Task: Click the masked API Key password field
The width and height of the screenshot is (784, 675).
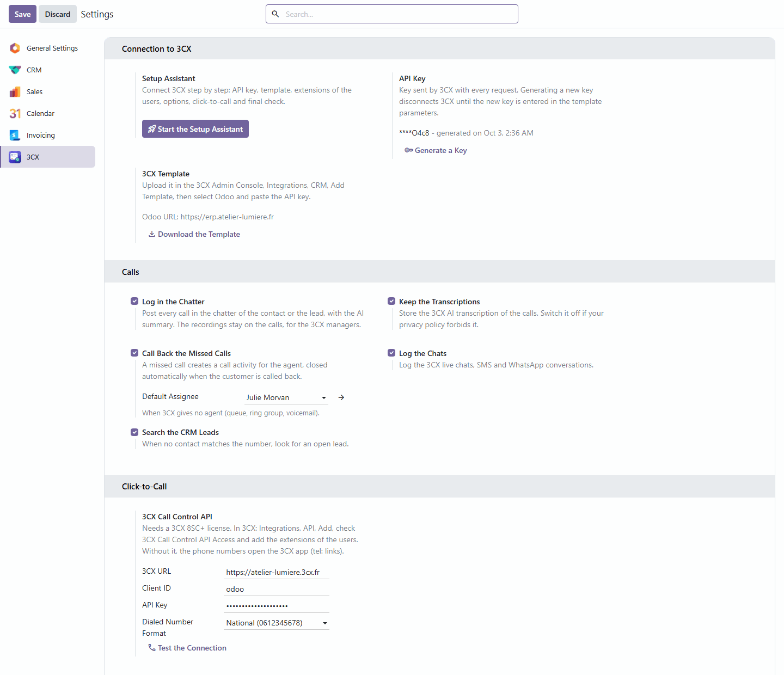Action: (277, 606)
